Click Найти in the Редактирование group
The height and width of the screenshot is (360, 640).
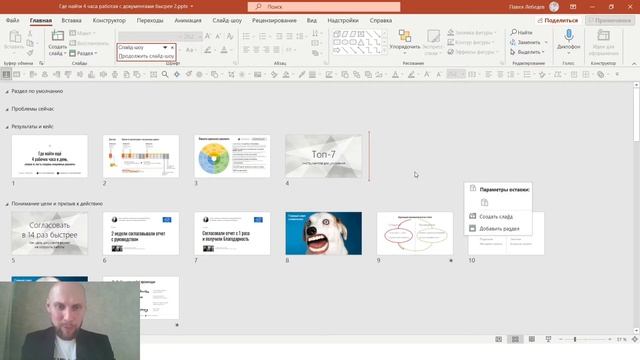tap(521, 32)
